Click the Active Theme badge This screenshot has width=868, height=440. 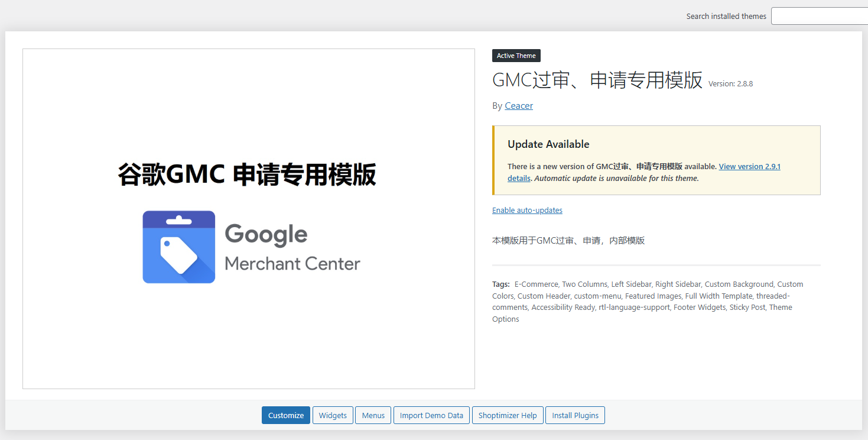pyautogui.click(x=516, y=55)
